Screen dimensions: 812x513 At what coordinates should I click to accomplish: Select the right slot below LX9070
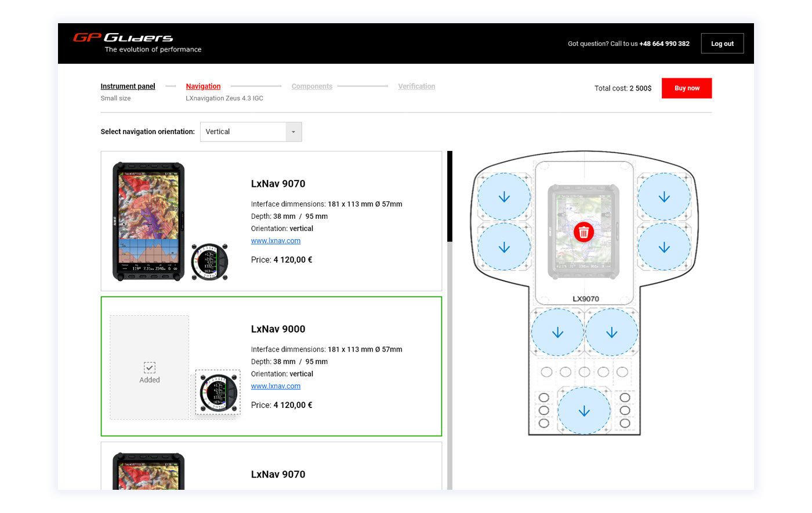(611, 333)
